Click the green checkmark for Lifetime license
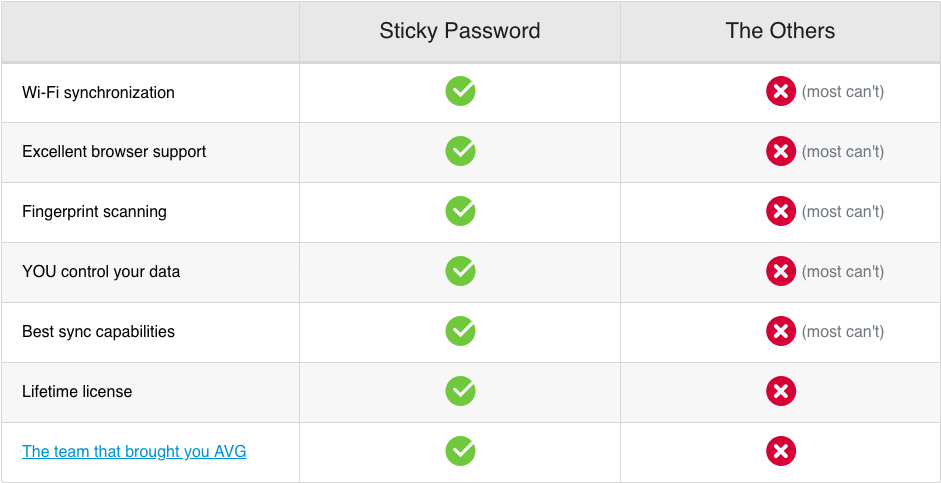The height and width of the screenshot is (483, 941). (x=460, y=392)
